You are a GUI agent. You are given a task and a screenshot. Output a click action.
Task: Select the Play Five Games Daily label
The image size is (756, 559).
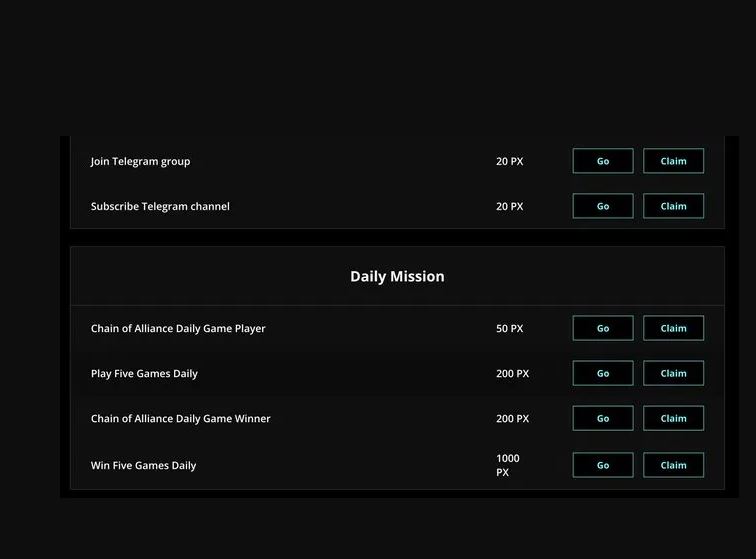(x=144, y=374)
